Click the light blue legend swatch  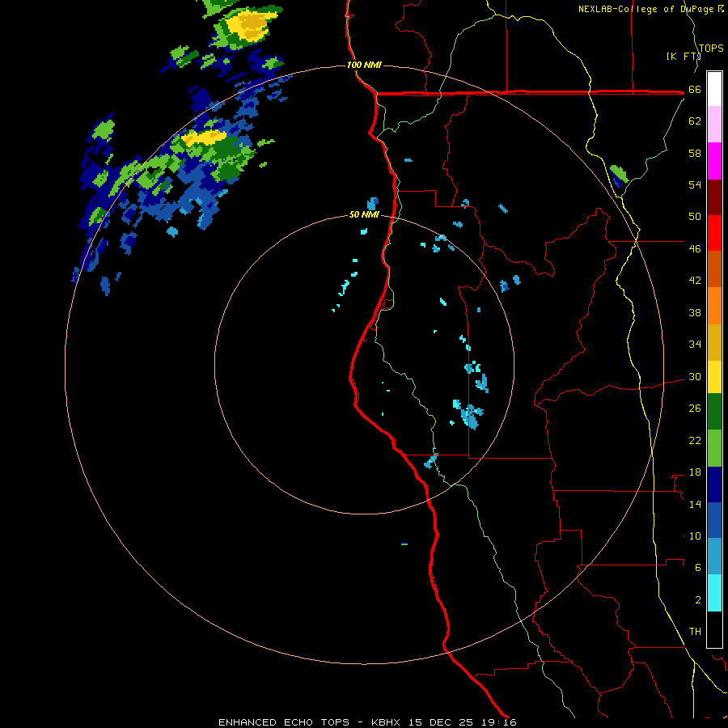point(714,557)
